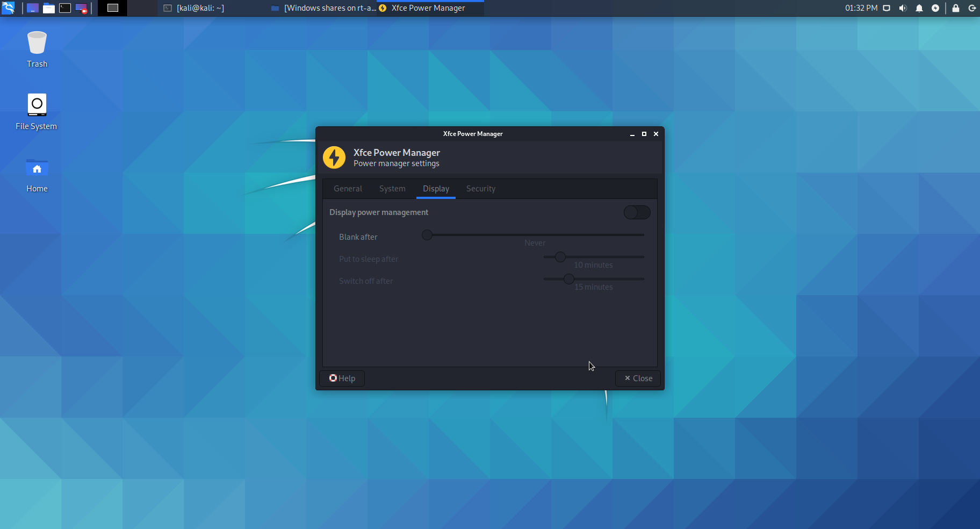Viewport: 980px width, 529px height.
Task: Select the Home folder desktop icon
Action: [37, 175]
